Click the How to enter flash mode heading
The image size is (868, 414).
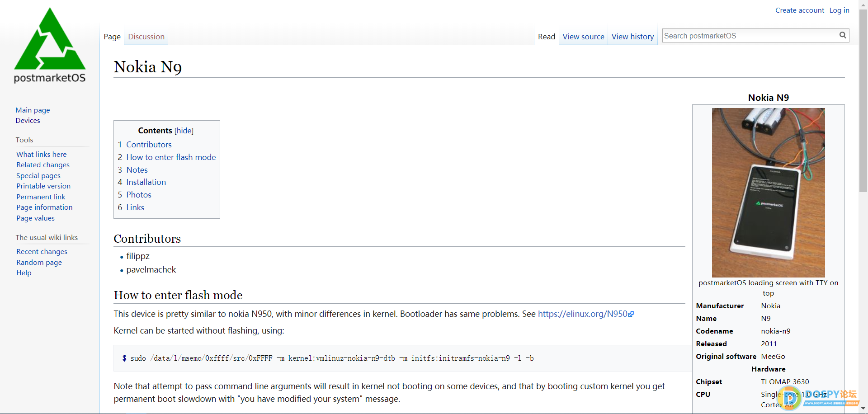coord(178,295)
